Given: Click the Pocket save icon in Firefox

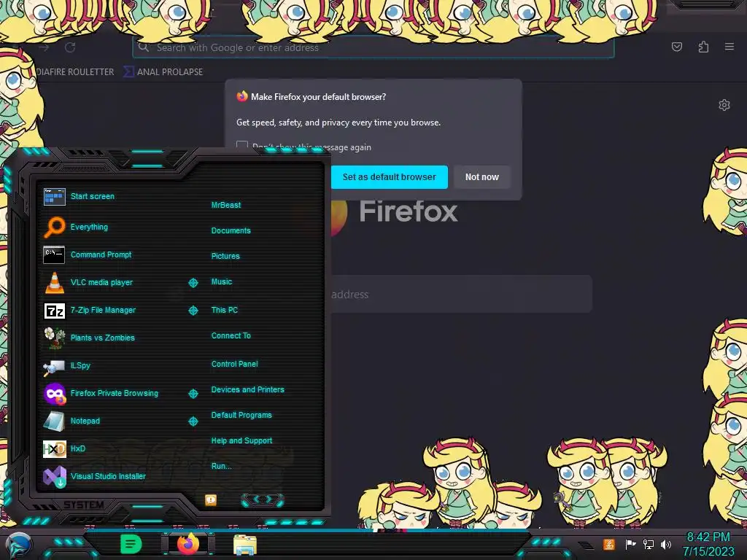Looking at the screenshot, I should tap(677, 47).
